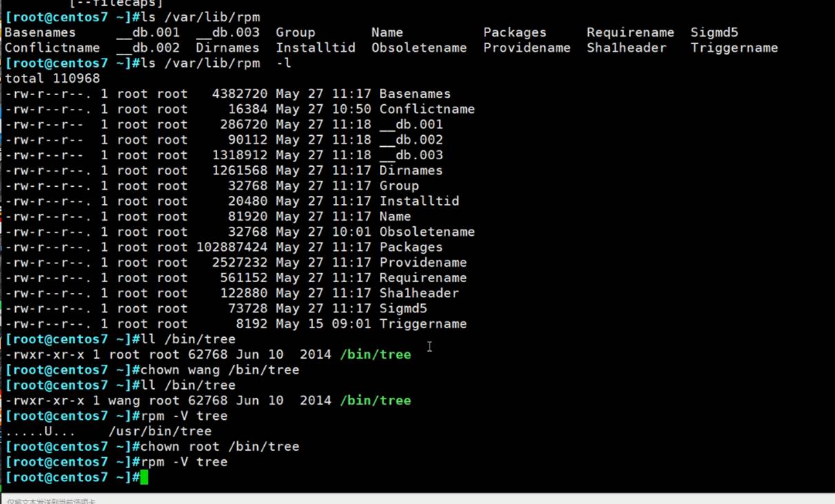Click the Sha1header entry in the long listing
This screenshot has height=504, width=835.
419,293
